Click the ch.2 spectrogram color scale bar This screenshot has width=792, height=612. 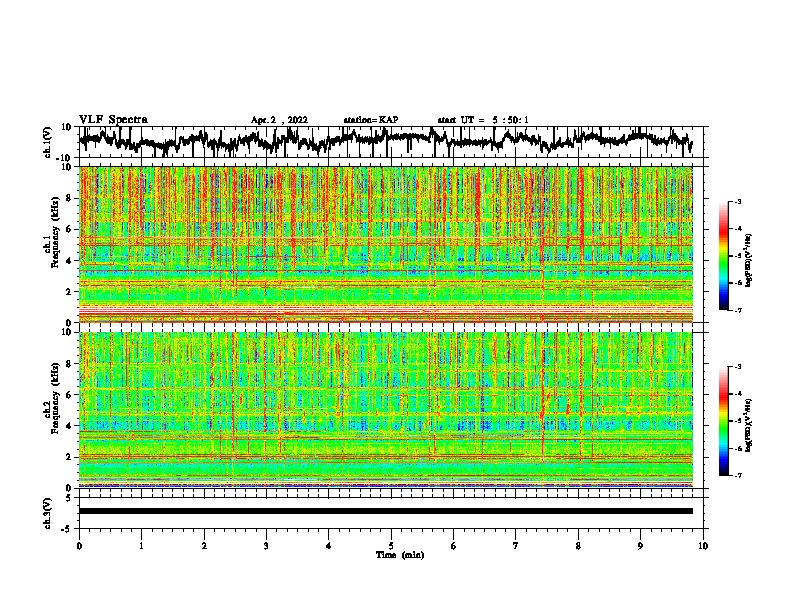723,421
